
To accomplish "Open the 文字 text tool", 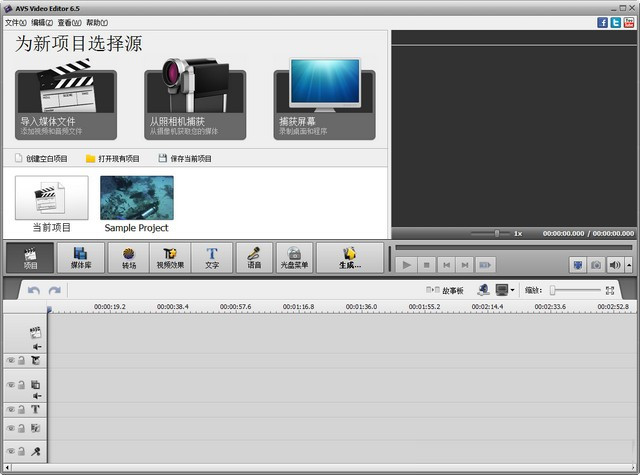I will click(212, 258).
